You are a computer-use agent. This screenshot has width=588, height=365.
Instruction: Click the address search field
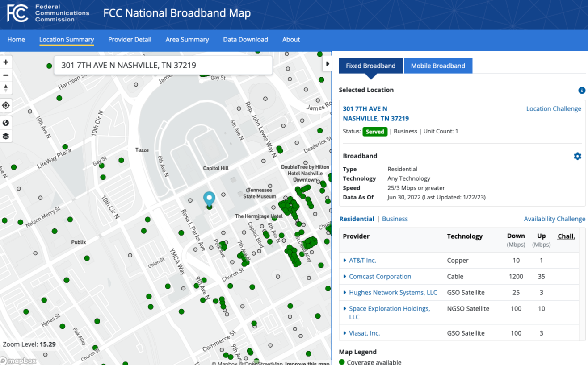tap(163, 66)
